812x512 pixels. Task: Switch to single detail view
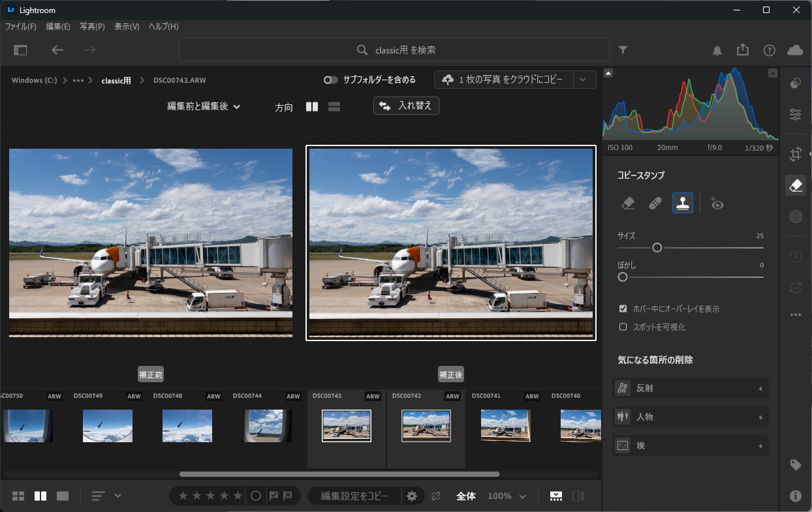click(63, 496)
